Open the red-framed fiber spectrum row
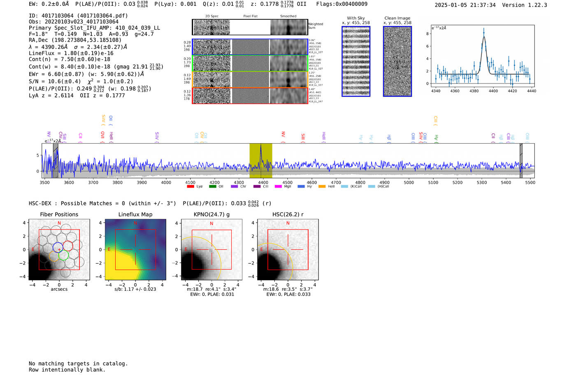Viewport: 576px width, 392px height. [250, 95]
